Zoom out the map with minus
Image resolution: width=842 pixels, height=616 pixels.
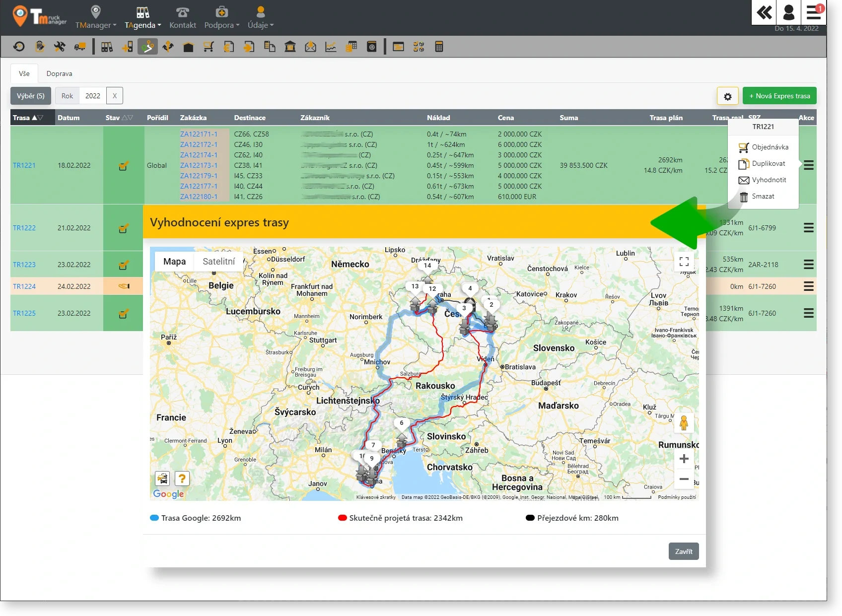[684, 479]
